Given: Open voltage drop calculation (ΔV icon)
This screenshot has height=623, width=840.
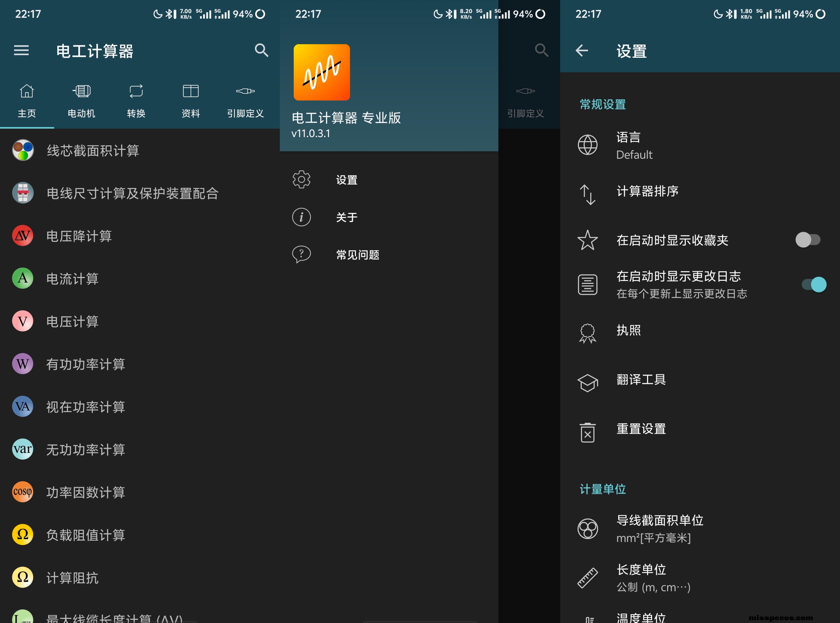Looking at the screenshot, I should [x=23, y=236].
